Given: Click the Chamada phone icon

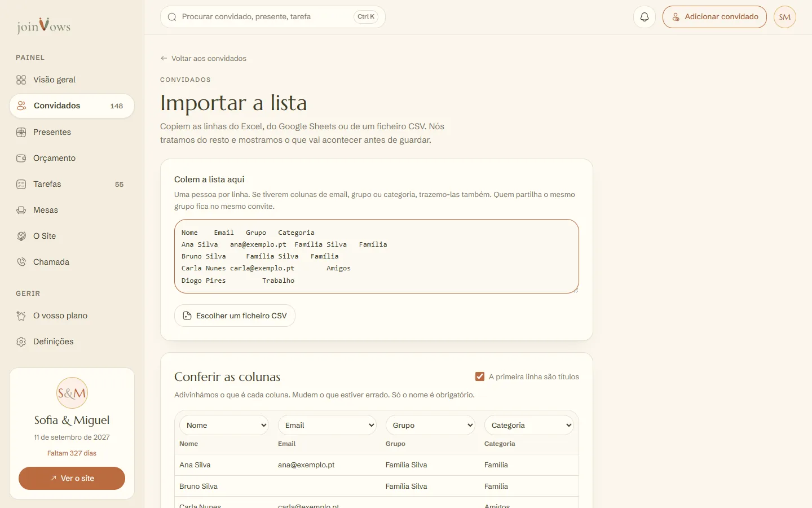Looking at the screenshot, I should [21, 262].
